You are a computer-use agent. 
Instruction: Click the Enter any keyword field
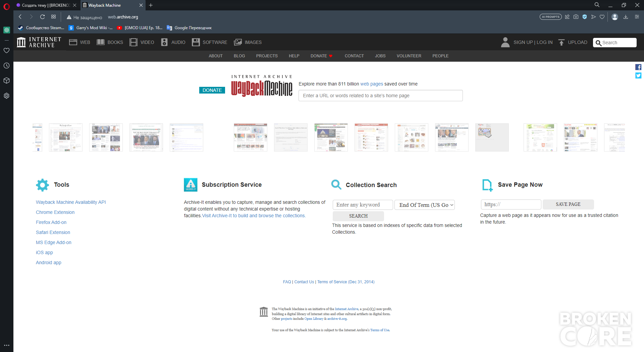[363, 205]
